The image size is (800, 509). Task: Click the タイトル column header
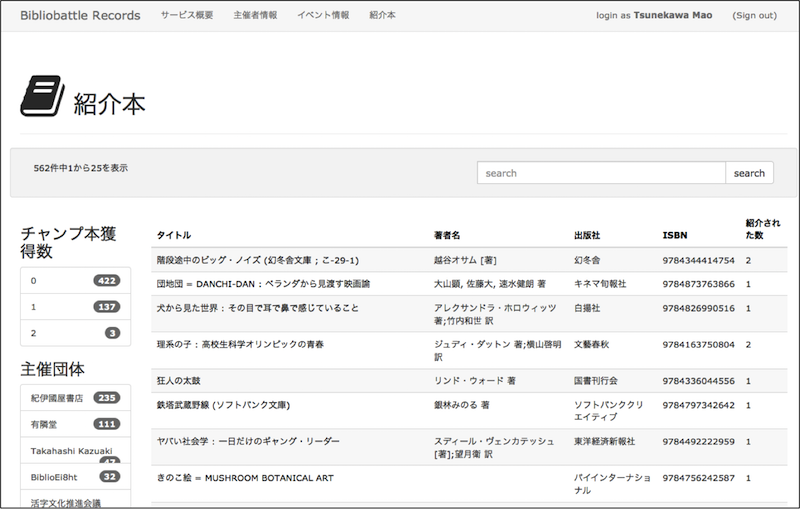pos(174,235)
